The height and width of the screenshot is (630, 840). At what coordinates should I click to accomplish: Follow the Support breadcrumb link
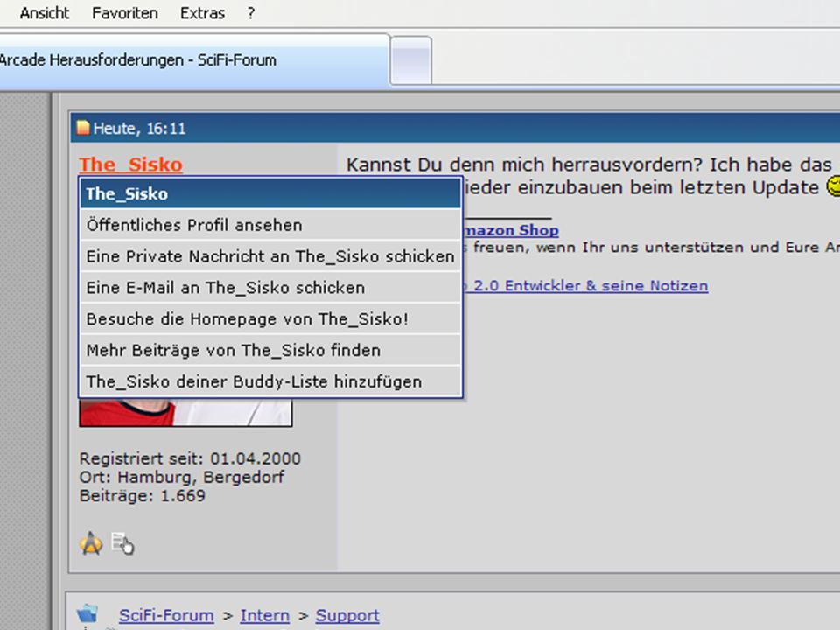(347, 615)
